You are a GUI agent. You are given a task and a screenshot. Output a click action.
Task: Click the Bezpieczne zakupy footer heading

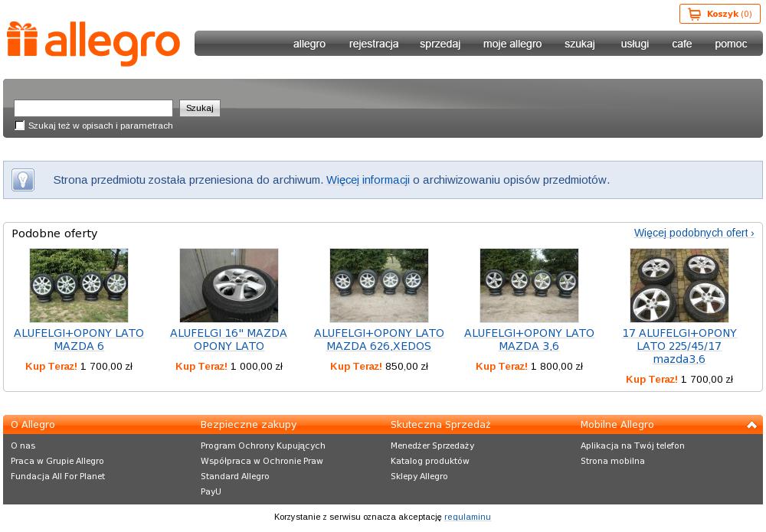[249, 425]
